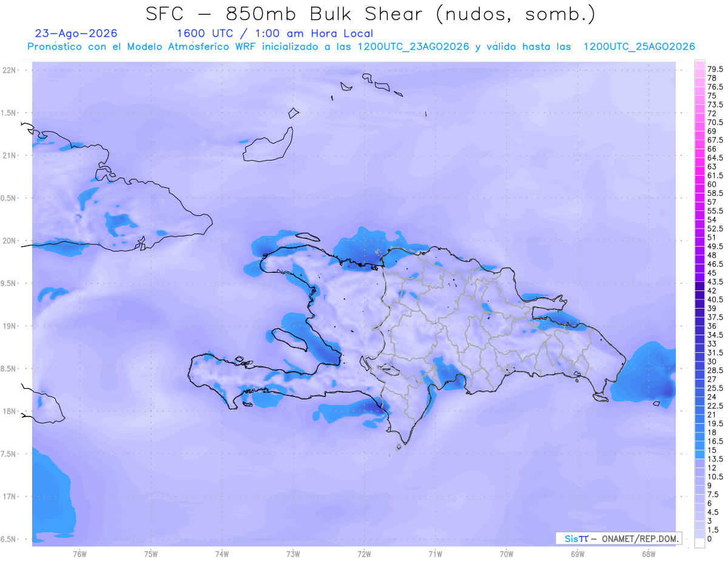This screenshot has width=728, height=562.
Task: Click the legend value '37.5'
Action: pyautogui.click(x=715, y=317)
